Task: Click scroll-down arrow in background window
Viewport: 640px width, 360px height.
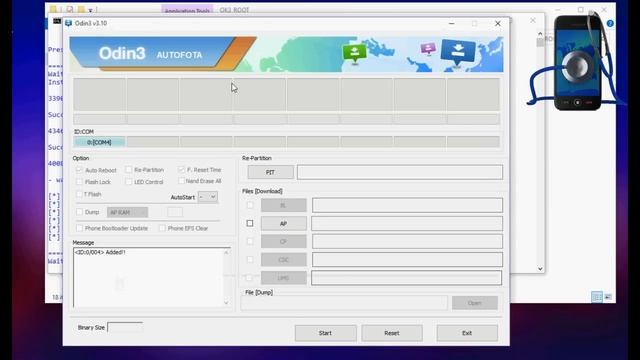Action: pyautogui.click(x=540, y=269)
